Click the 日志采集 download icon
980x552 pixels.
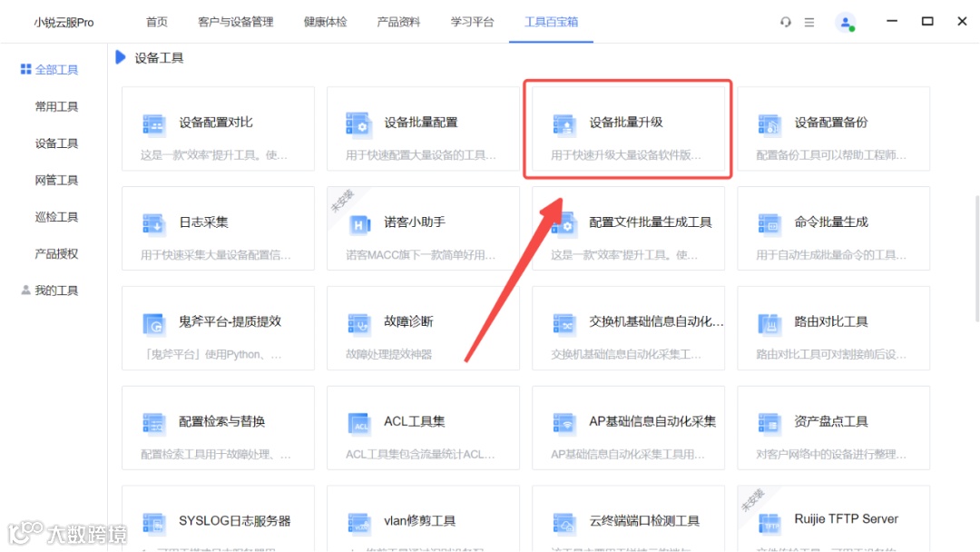coord(153,224)
